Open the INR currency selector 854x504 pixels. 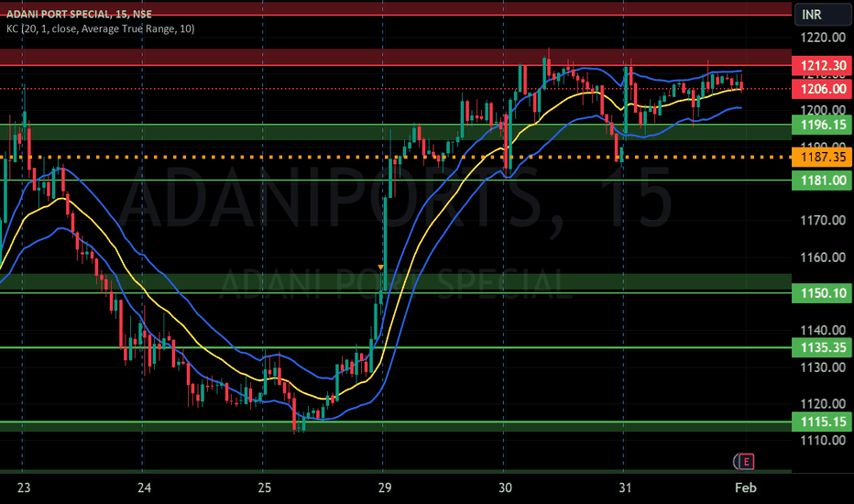click(x=823, y=15)
